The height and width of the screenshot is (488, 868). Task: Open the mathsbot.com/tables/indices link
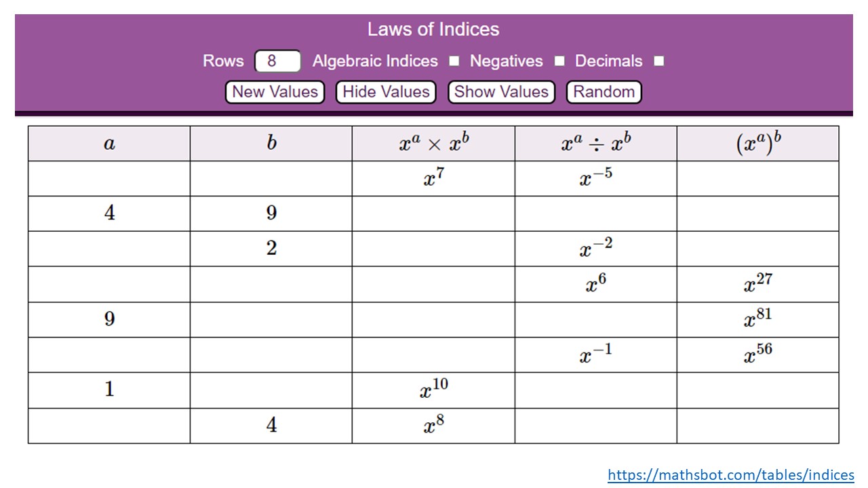point(730,475)
